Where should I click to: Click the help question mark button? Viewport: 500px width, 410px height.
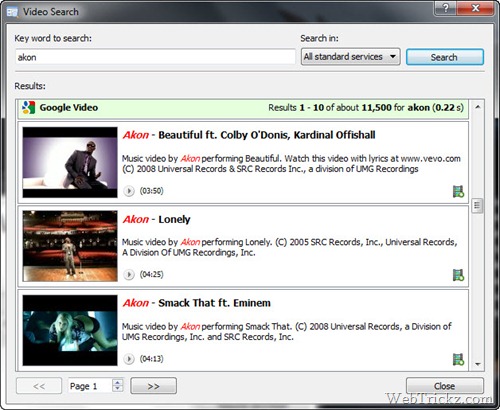coord(446,8)
